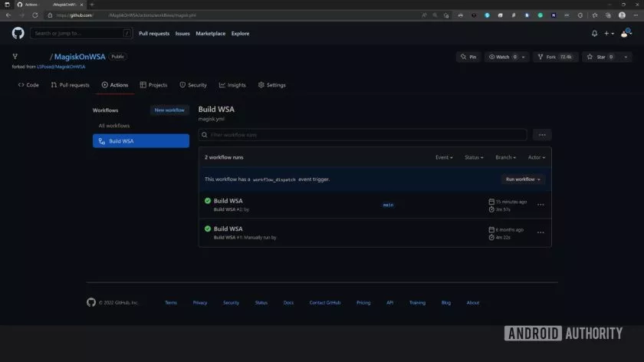
Task: Click the browser back arrow
Action: point(8,15)
